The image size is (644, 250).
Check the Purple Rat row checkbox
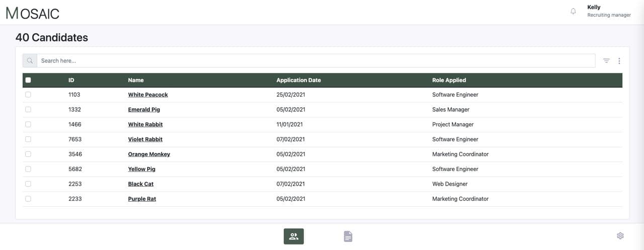click(x=28, y=199)
